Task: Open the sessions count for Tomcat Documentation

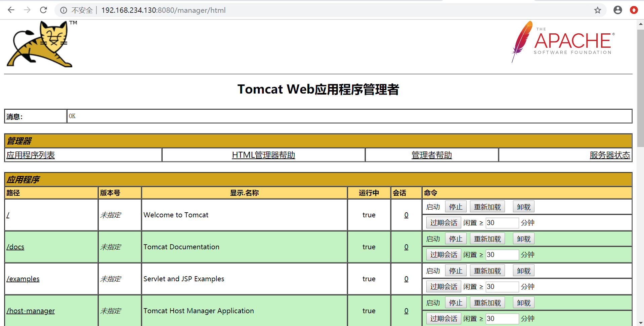Action: tap(406, 247)
